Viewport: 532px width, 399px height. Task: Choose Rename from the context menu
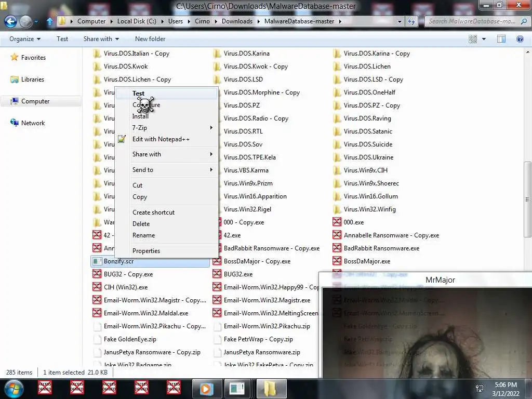[166, 235]
